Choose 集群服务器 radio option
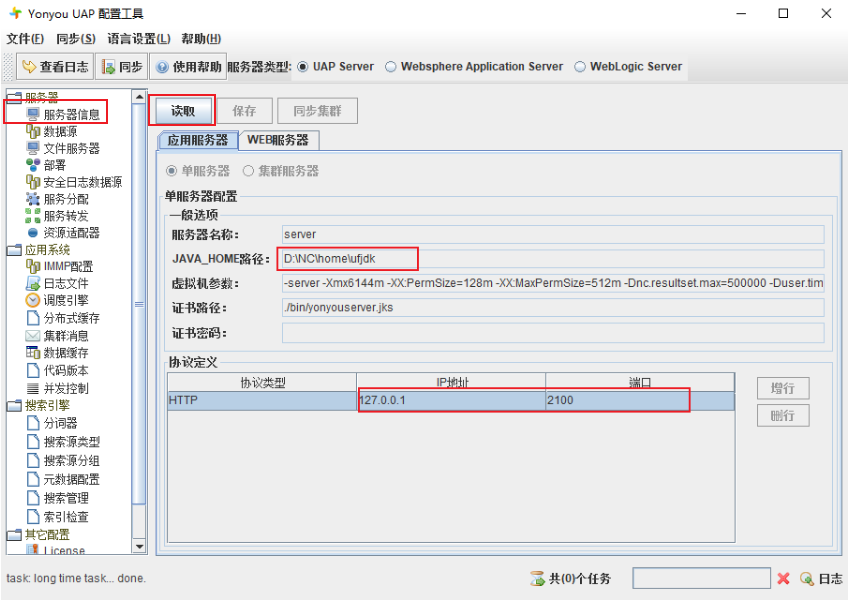 click(x=248, y=171)
